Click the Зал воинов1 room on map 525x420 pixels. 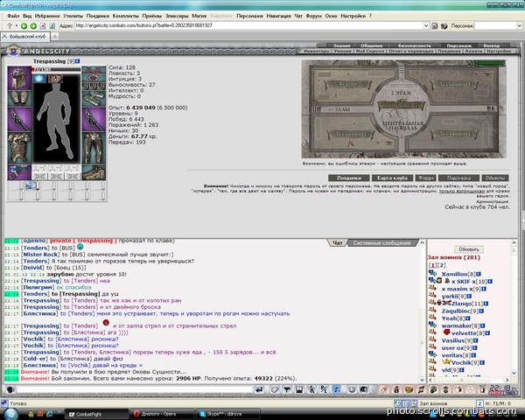351,134
